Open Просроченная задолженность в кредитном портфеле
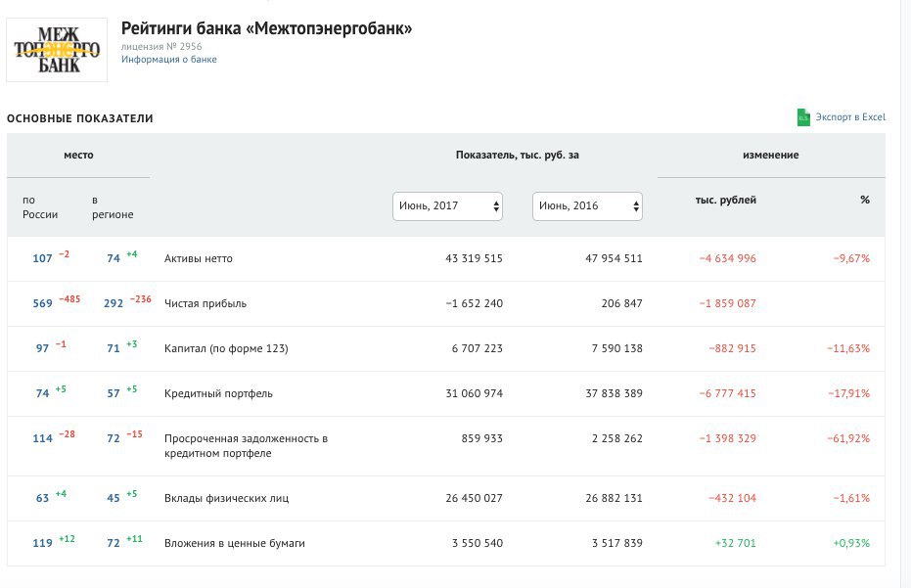The height and width of the screenshot is (588, 911). tap(246, 446)
